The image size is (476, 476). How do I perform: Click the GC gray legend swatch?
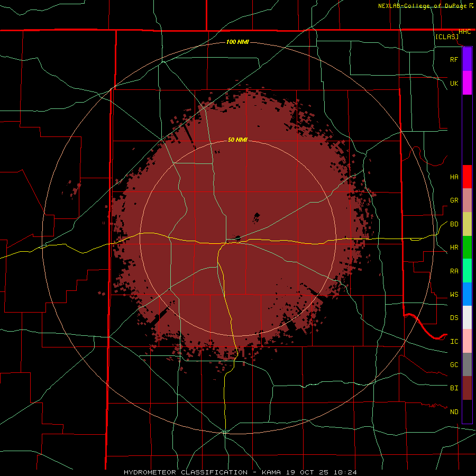pos(467,364)
